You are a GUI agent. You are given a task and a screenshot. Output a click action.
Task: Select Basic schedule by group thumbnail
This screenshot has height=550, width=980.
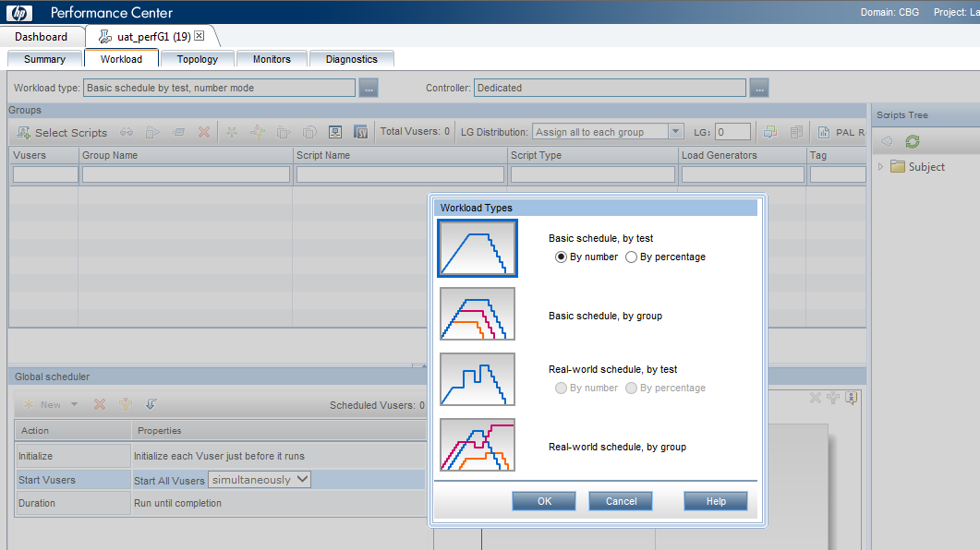pyautogui.click(x=478, y=314)
